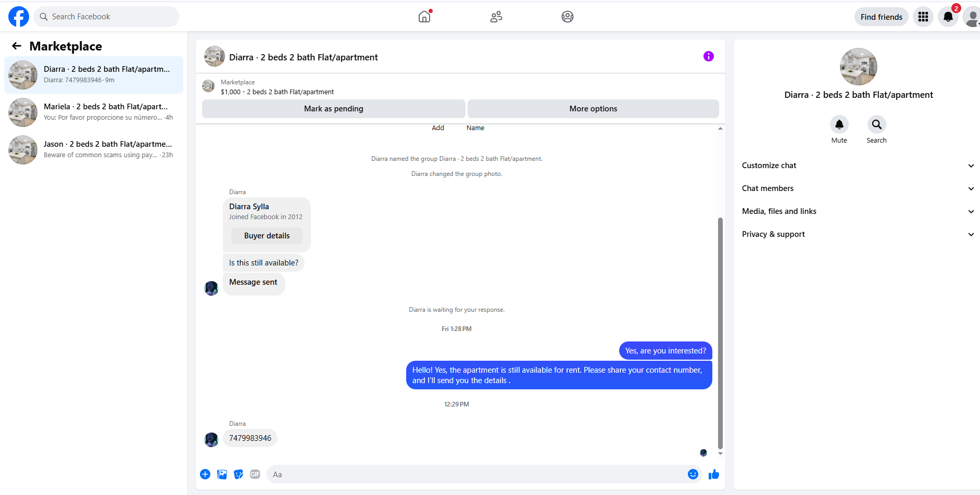Click the Diarra Sylla profile name
This screenshot has width=980, height=495.
click(249, 207)
